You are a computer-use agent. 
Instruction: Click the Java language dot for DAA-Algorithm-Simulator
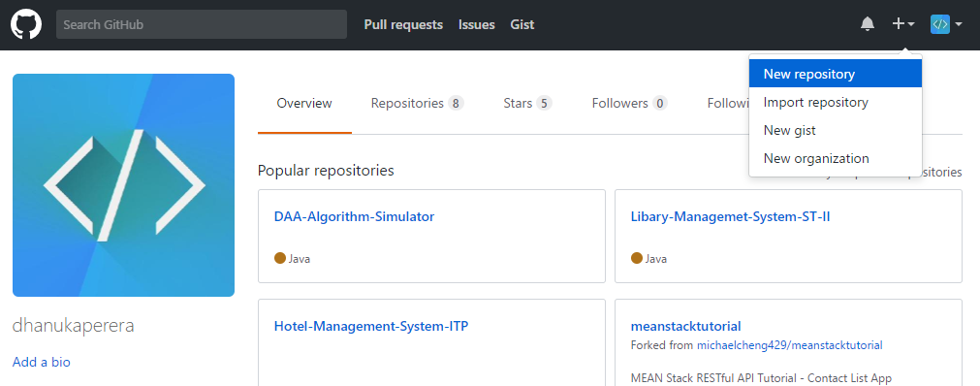(280, 258)
